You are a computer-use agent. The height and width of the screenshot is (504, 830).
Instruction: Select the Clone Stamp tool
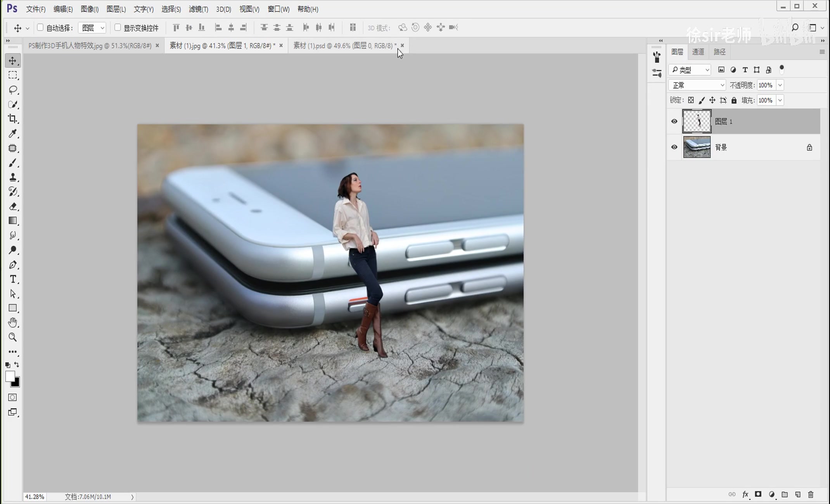coord(12,178)
